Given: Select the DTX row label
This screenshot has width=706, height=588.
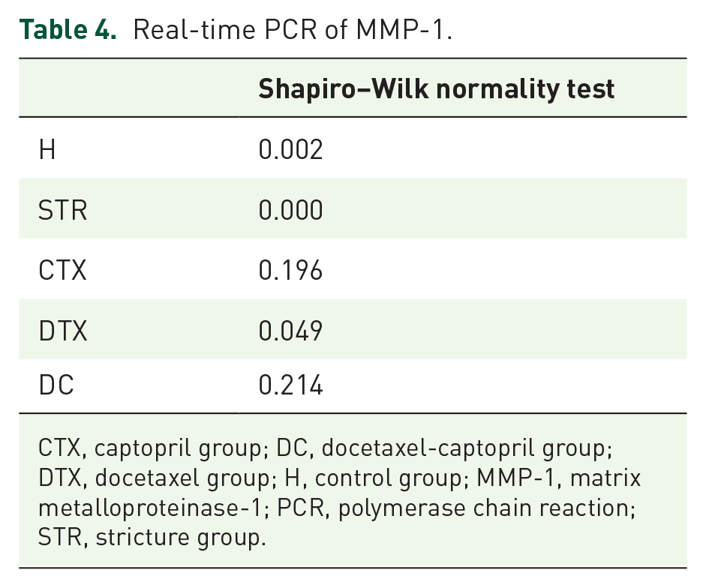Looking at the screenshot, I should [63, 329].
